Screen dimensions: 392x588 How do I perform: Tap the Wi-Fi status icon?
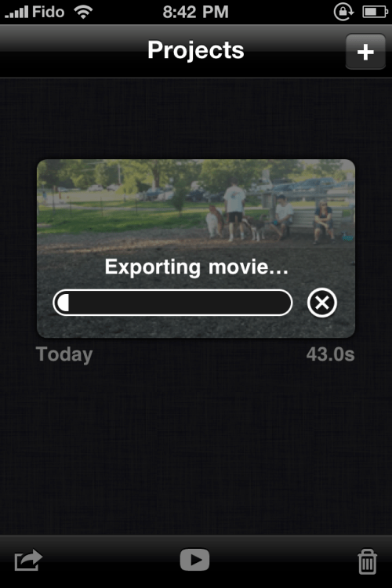click(x=83, y=12)
